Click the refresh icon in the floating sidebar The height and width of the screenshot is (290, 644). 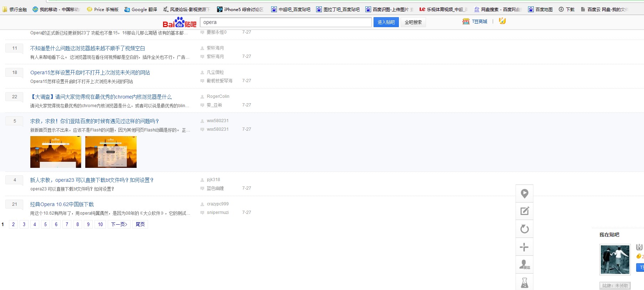click(x=524, y=229)
